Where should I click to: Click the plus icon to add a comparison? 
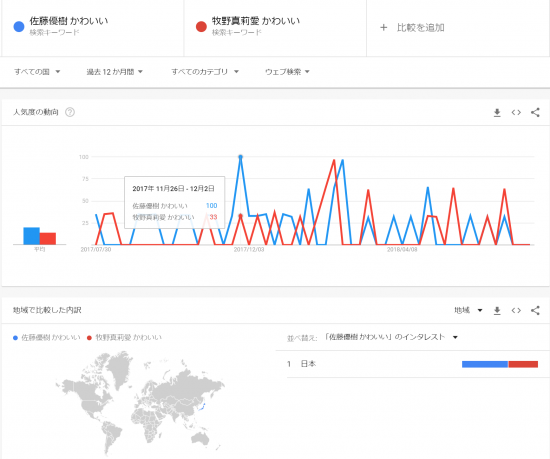[x=383, y=27]
